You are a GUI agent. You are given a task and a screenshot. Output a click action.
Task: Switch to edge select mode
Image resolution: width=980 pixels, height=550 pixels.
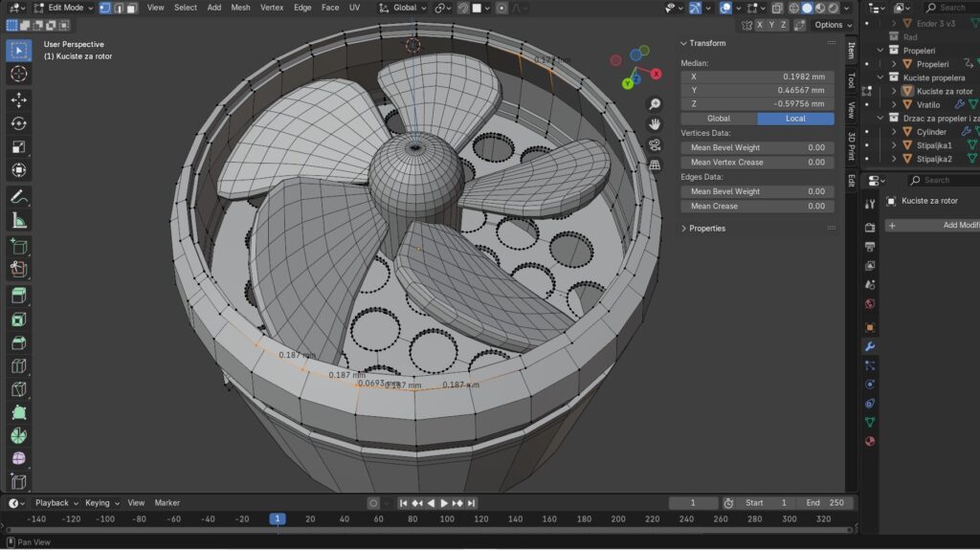(x=119, y=8)
